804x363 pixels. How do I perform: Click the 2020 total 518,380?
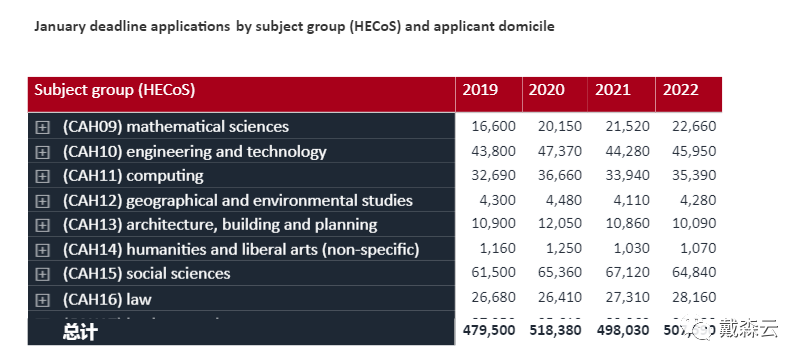point(555,330)
